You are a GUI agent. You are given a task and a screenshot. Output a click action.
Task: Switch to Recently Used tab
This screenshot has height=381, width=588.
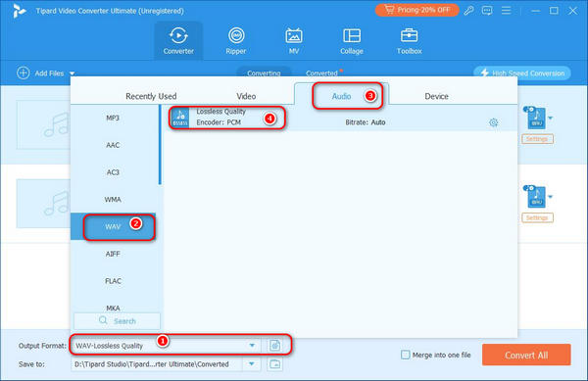click(x=151, y=96)
